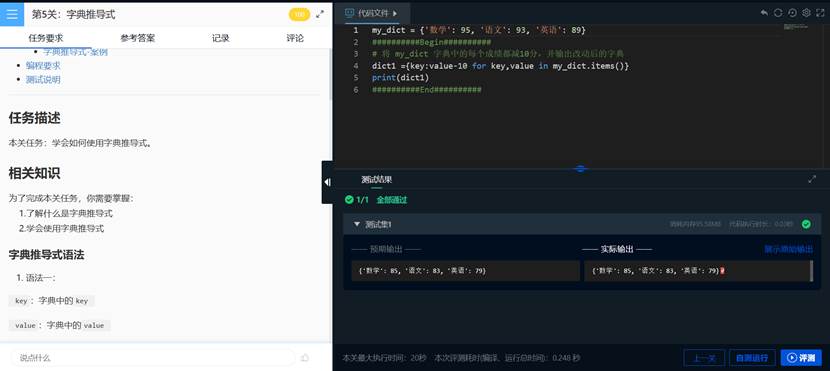The width and height of the screenshot is (830, 371).
Task: Click code line 4 with the dict1 comprehension
Action: pyautogui.click(x=500, y=66)
